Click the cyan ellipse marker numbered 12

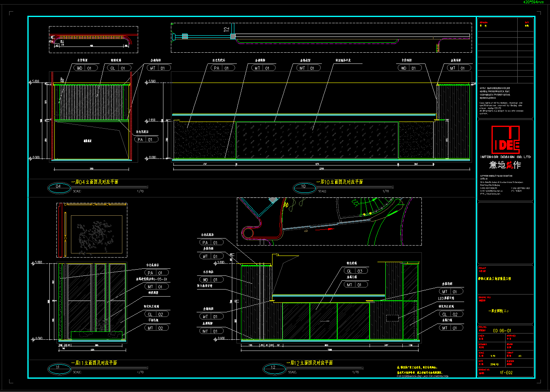pyautogui.click(x=275, y=369)
